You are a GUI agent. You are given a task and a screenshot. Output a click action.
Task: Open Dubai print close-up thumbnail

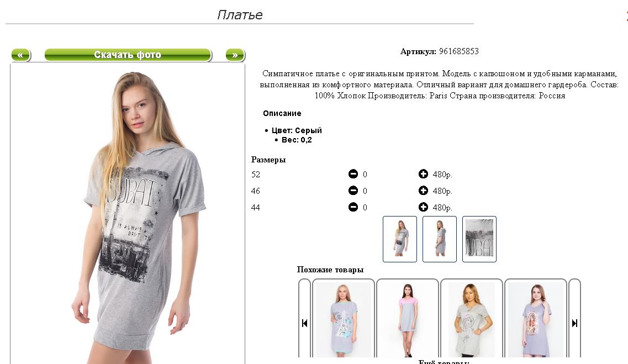479,239
